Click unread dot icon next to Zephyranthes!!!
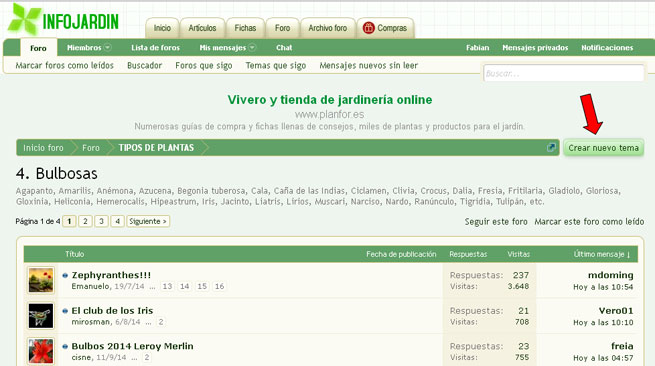655x366 pixels. coord(65,275)
